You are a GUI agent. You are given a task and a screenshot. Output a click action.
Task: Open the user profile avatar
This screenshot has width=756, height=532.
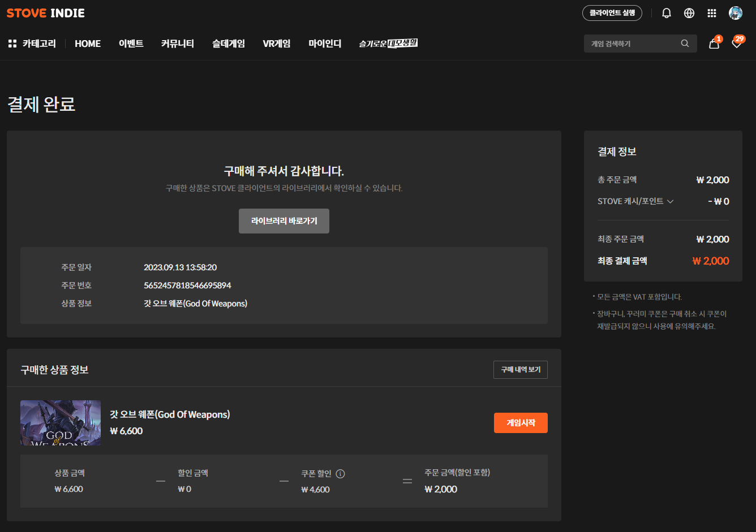tap(735, 13)
